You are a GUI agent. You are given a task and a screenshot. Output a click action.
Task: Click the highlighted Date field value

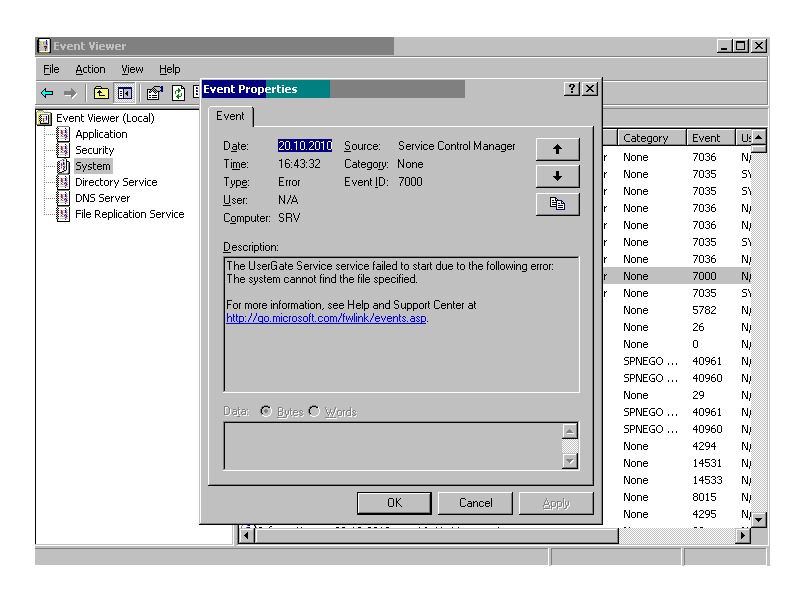click(304, 146)
